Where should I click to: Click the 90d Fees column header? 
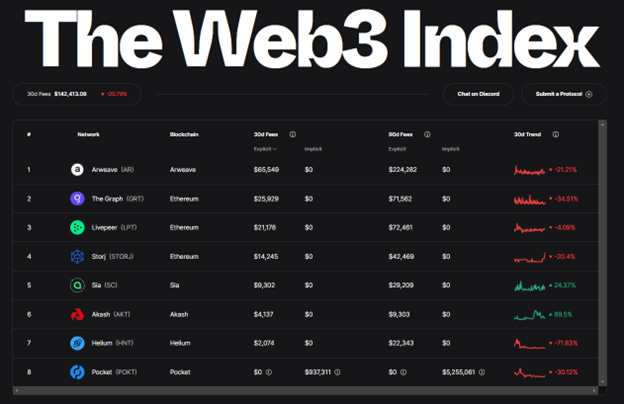400,135
